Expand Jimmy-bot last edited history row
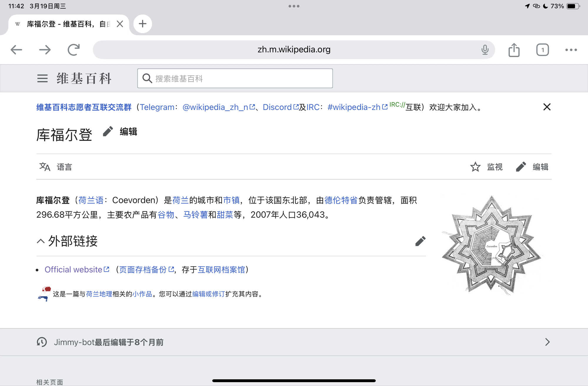Image resolution: width=588 pixels, height=386 pixels. (294, 342)
